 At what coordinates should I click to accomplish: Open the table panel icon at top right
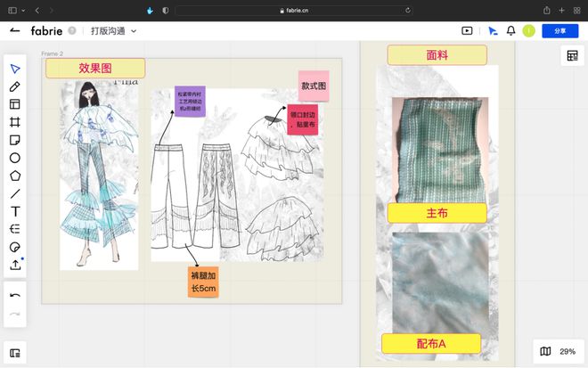572,56
